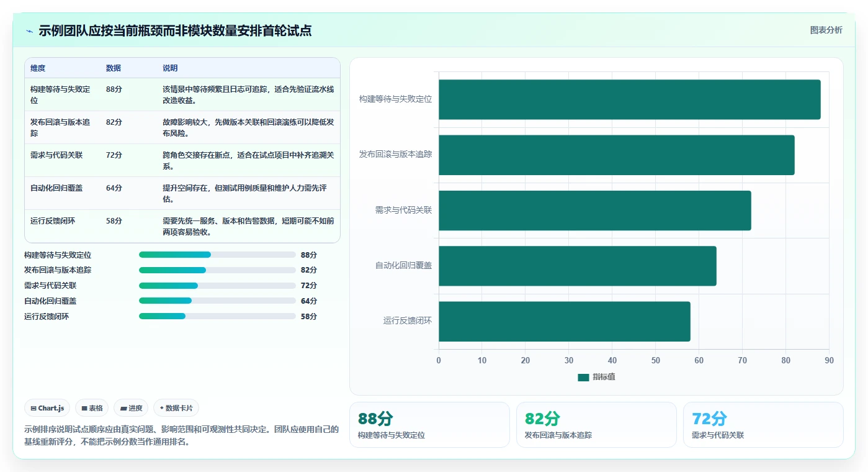Click the progress list label 需求与代码关联
This screenshot has width=868, height=472.
tap(50, 286)
